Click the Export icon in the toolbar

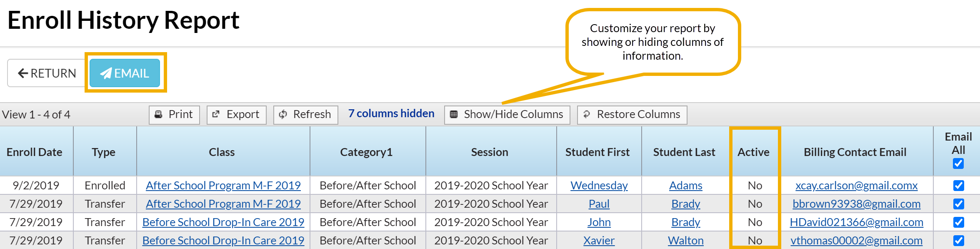(x=216, y=114)
